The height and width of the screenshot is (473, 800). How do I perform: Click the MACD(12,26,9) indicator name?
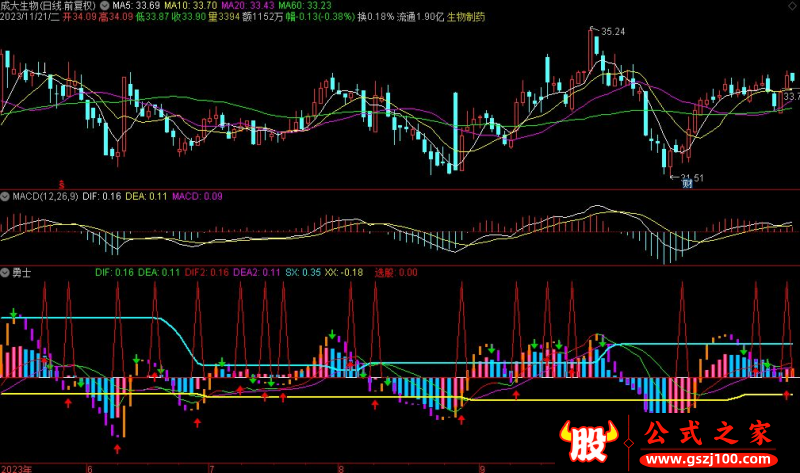click(45, 196)
